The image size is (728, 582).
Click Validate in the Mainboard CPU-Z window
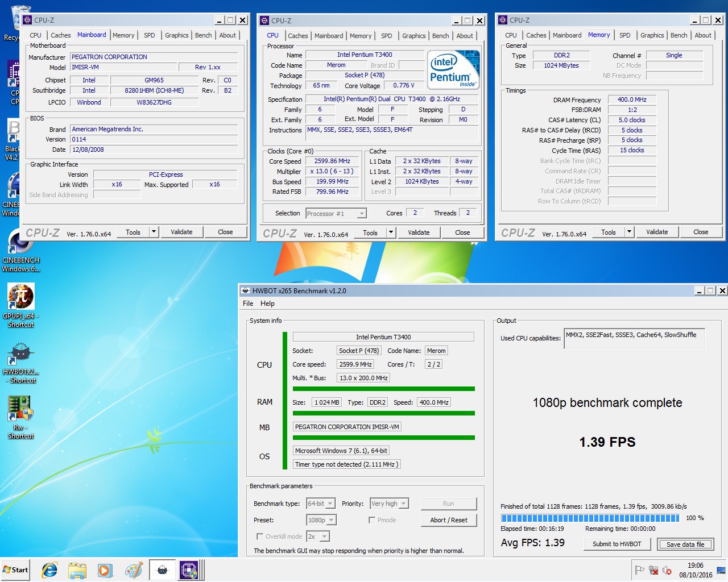click(181, 232)
